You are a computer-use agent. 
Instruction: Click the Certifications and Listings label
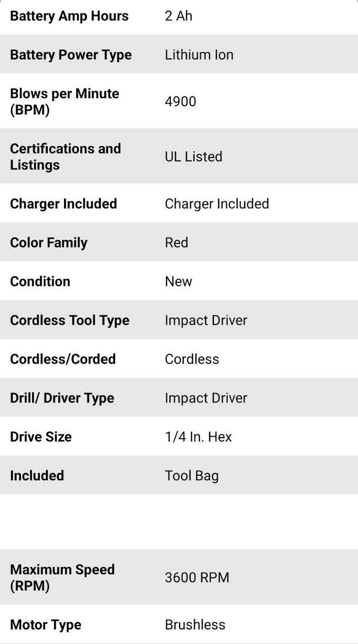[x=65, y=156]
